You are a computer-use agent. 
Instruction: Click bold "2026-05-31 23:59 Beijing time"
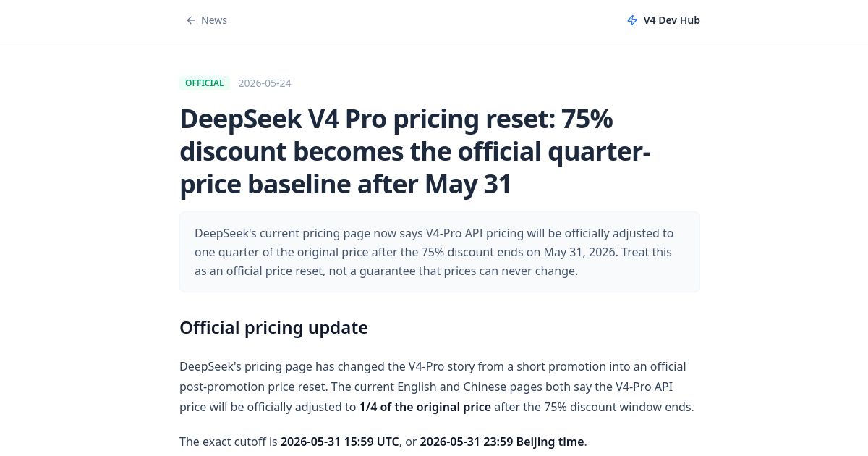pos(502,442)
